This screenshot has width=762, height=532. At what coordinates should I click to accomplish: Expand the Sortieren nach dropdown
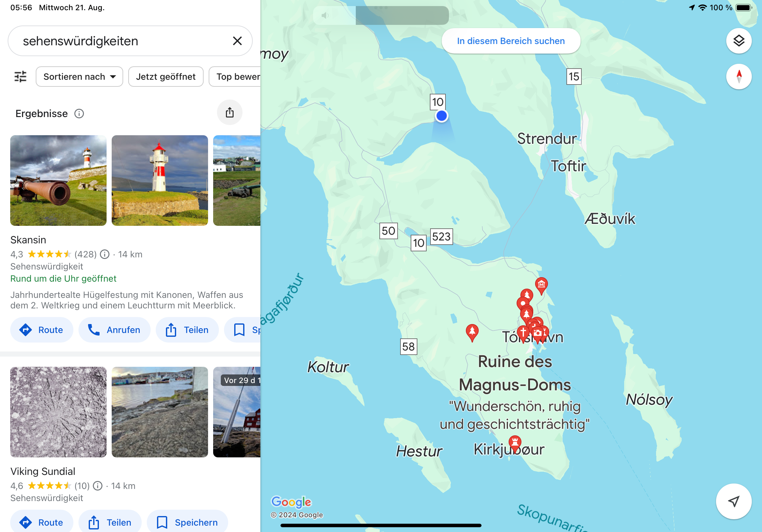pyautogui.click(x=79, y=77)
